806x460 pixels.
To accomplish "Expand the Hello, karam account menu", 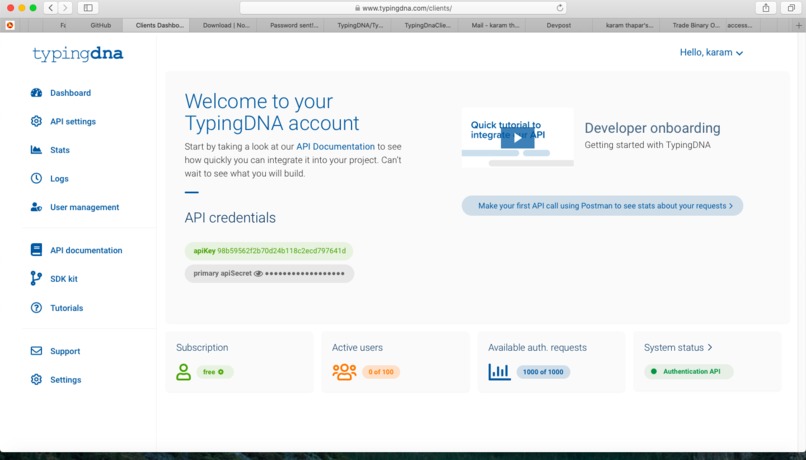I will coord(711,52).
